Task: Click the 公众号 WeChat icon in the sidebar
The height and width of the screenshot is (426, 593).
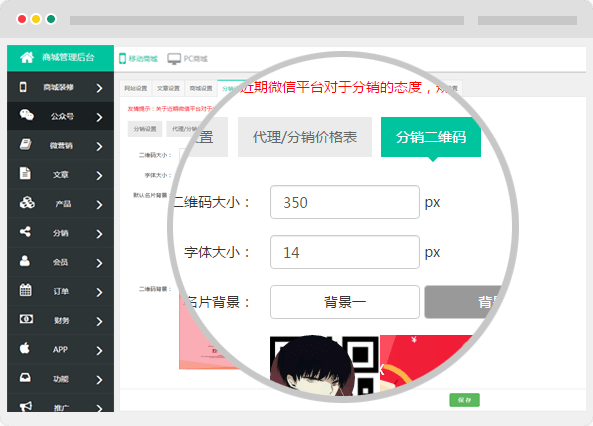Action: coord(26,115)
